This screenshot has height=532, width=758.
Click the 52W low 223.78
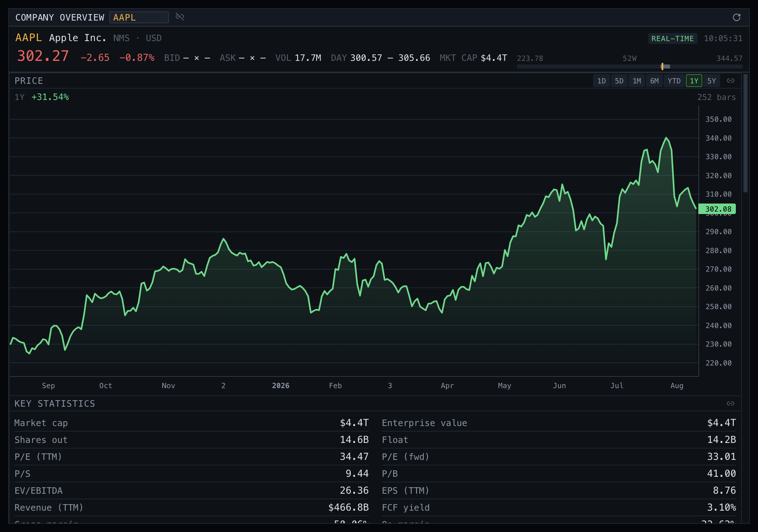pyautogui.click(x=530, y=58)
